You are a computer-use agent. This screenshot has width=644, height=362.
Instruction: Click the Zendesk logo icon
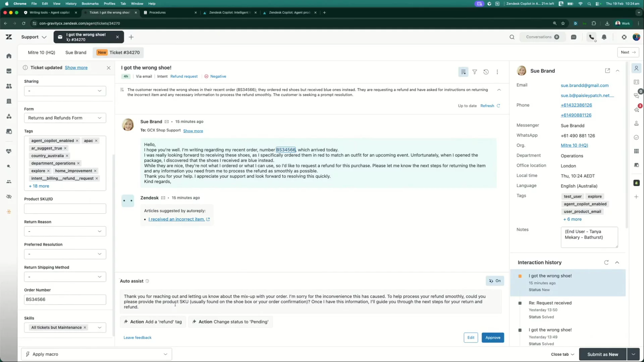9,37
